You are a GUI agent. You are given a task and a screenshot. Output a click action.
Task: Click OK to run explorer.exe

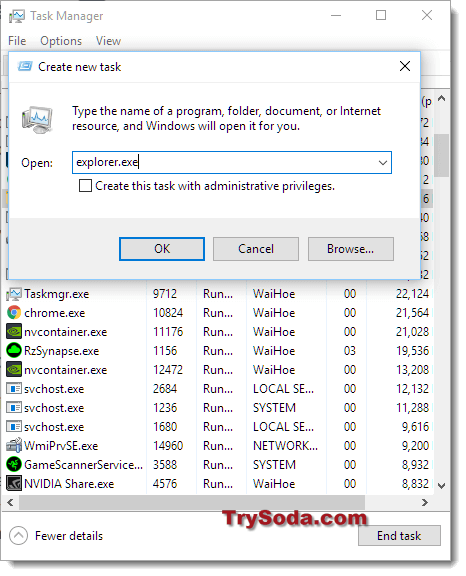coord(162,249)
